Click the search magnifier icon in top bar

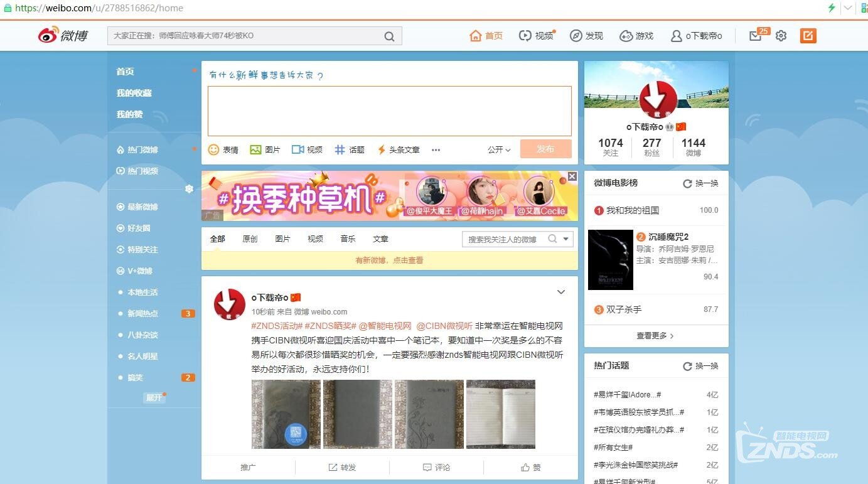point(389,36)
